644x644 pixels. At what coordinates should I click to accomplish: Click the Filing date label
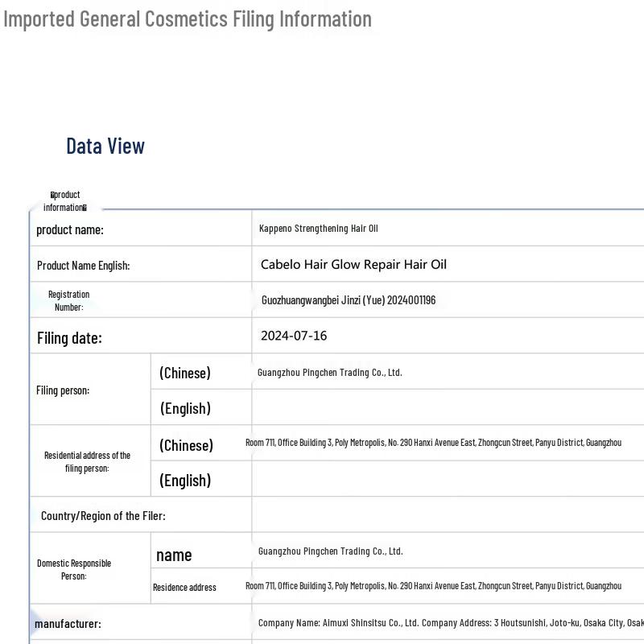pos(69,338)
